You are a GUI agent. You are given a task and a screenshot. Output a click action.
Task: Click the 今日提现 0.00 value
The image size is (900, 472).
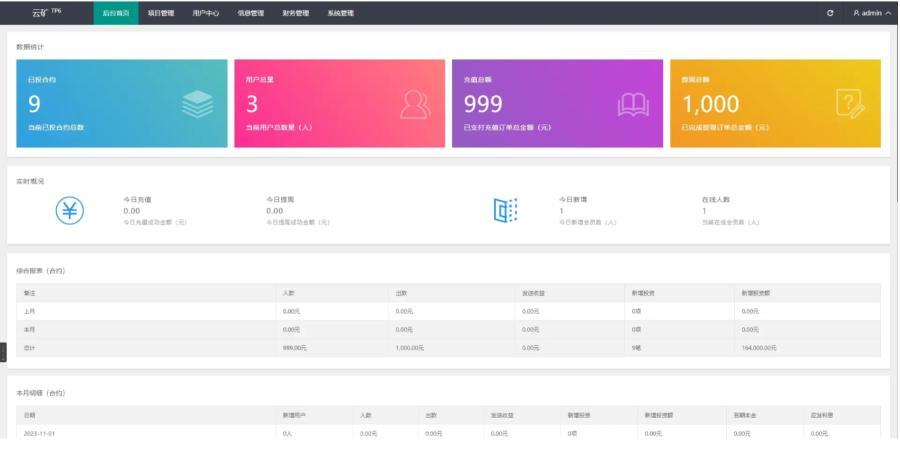[274, 211]
